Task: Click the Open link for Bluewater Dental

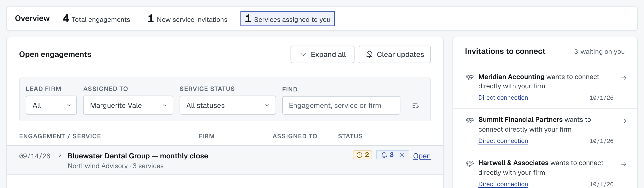Action: click(422, 156)
